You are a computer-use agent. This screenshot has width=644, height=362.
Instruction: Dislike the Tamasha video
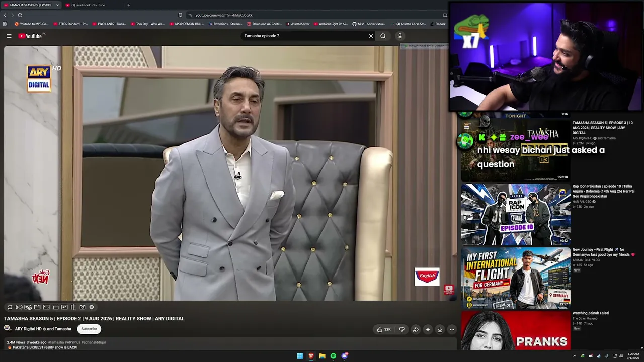401,329
